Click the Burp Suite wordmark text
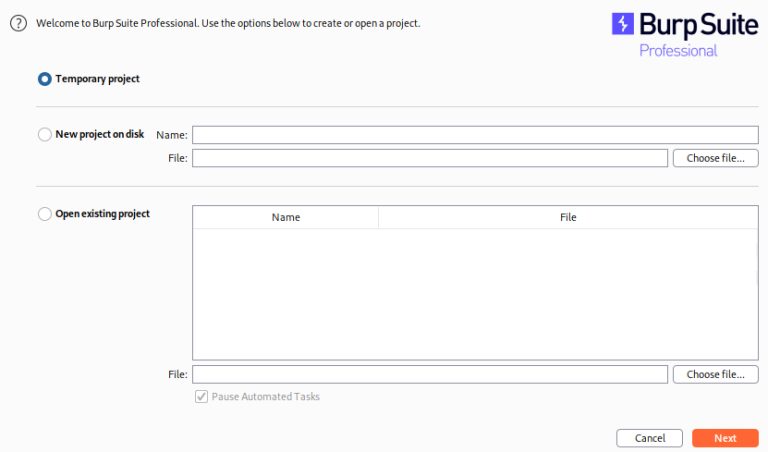The image size is (768, 452). (696, 24)
